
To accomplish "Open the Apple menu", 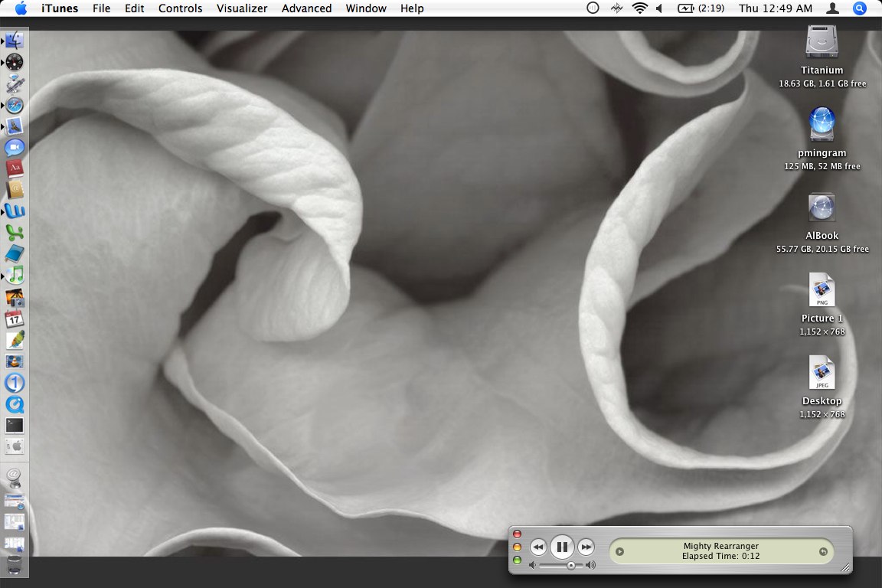I will coord(21,8).
